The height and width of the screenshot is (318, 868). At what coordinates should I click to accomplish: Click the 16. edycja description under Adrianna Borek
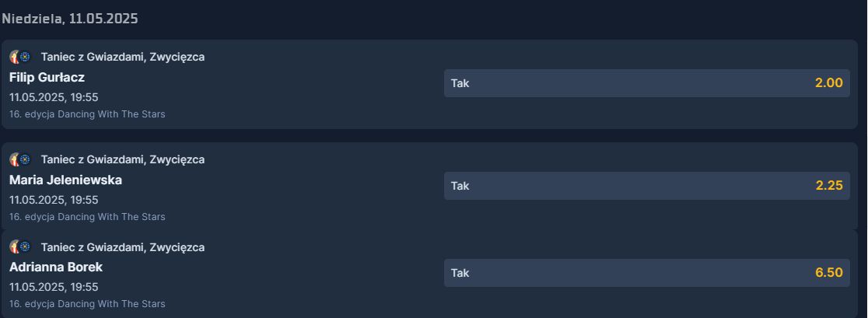coord(87,304)
